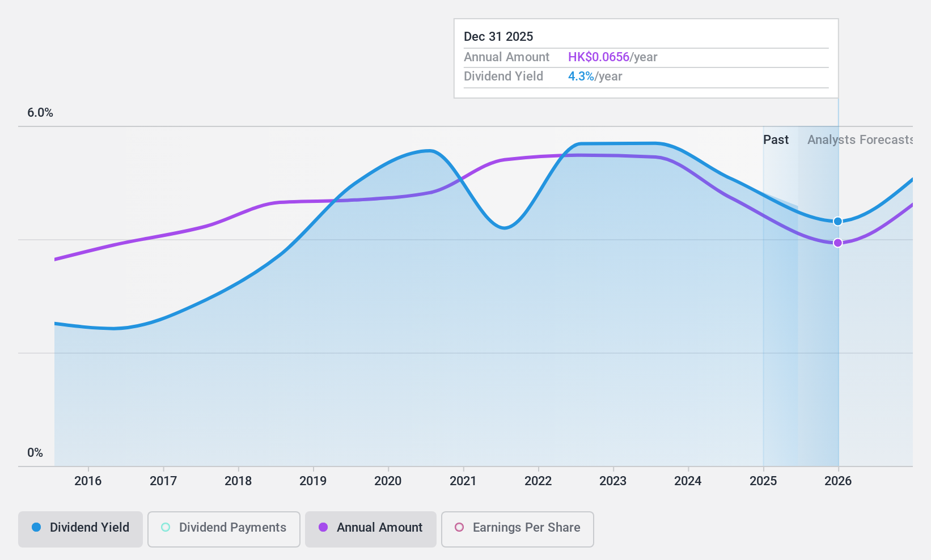Click the 2025 axis label
931x560 pixels.
point(763,481)
